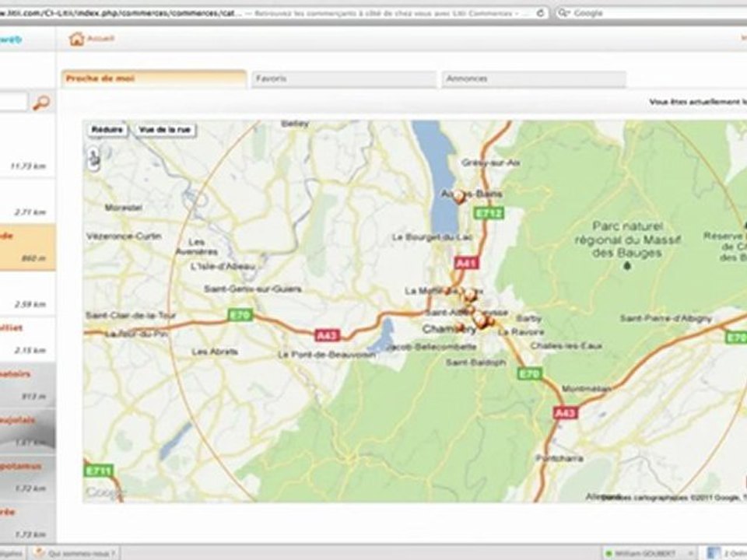The image size is (747, 560).
Task: Click the Réduire map button
Action: tap(107, 130)
